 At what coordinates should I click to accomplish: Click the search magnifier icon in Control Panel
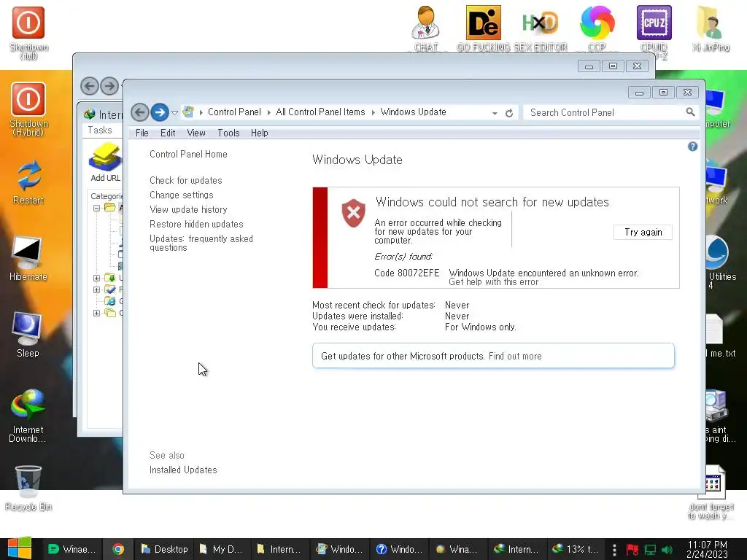click(690, 112)
